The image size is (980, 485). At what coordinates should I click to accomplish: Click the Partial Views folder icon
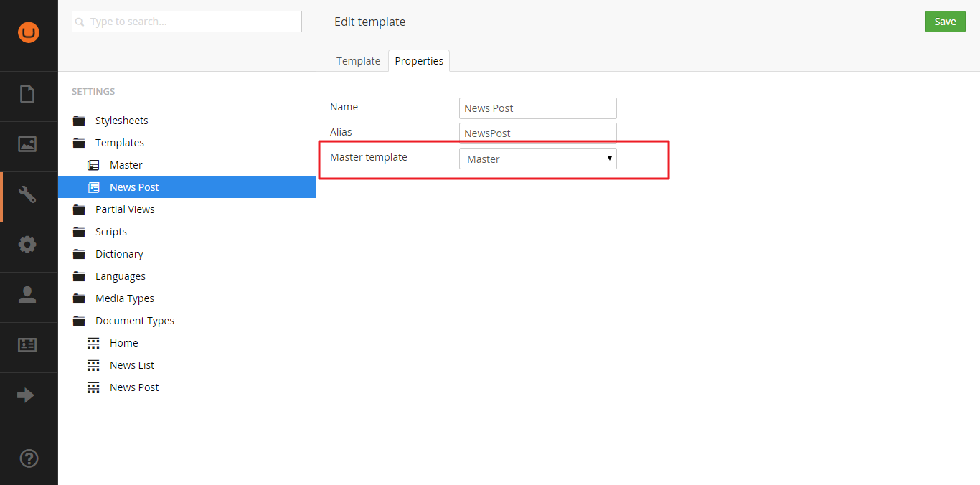[79, 209]
